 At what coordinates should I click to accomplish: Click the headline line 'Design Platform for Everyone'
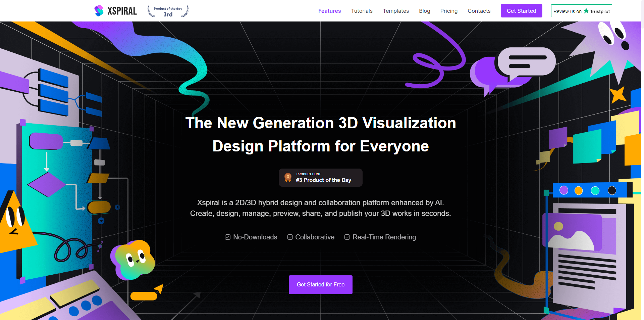point(321,146)
